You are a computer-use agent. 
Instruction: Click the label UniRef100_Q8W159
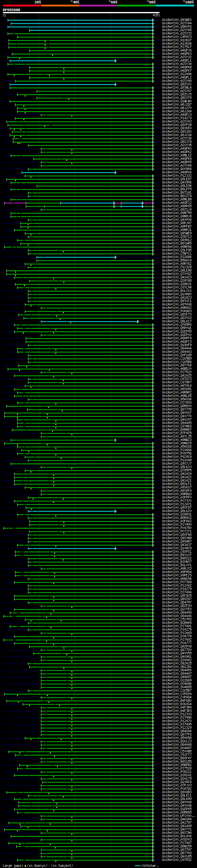point(177,846)
